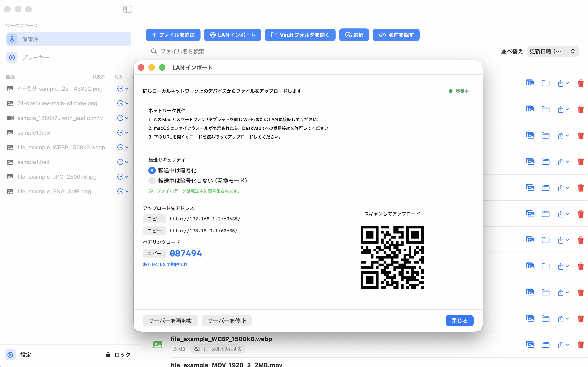The height and width of the screenshot is (367, 588).
Task: Open file_example_WEBP_1500kB.webp image preview icon
Action: click(530, 345)
